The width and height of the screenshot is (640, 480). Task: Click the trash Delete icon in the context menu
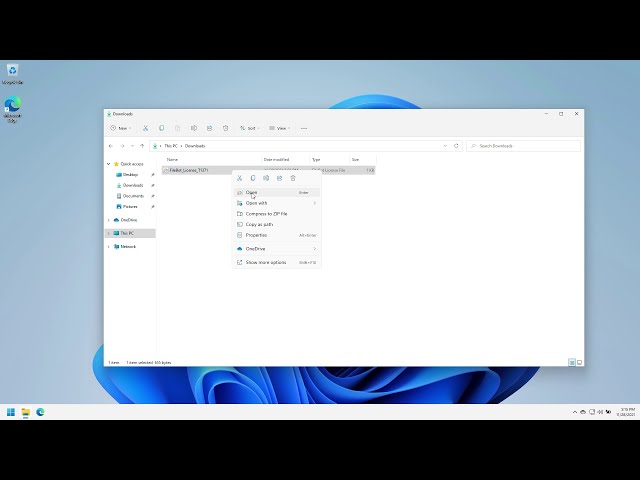(x=293, y=178)
